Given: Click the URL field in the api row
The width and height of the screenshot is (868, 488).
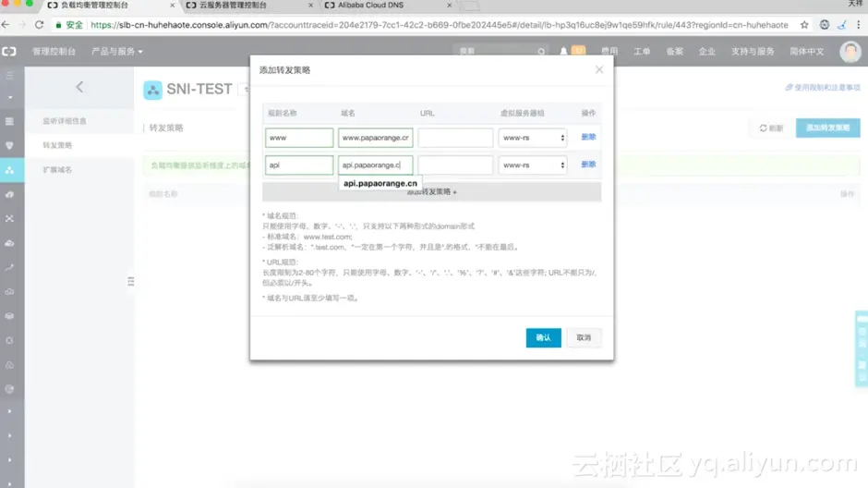Looking at the screenshot, I should [455, 165].
